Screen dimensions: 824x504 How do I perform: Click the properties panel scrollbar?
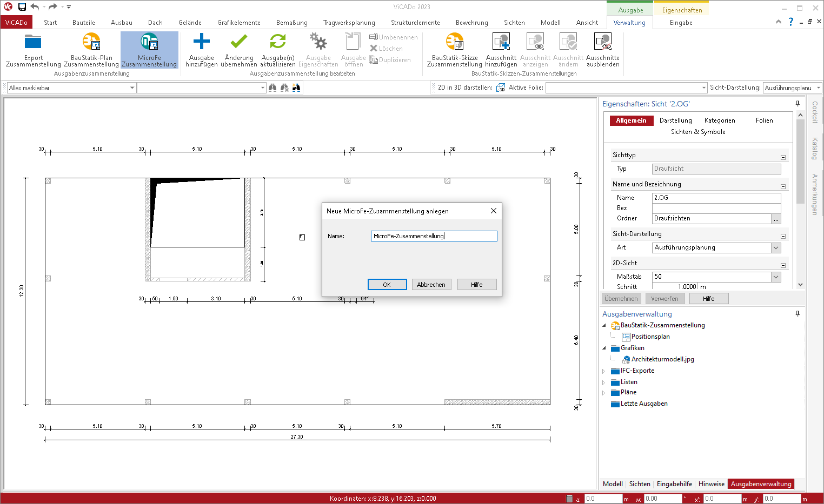pos(800,162)
